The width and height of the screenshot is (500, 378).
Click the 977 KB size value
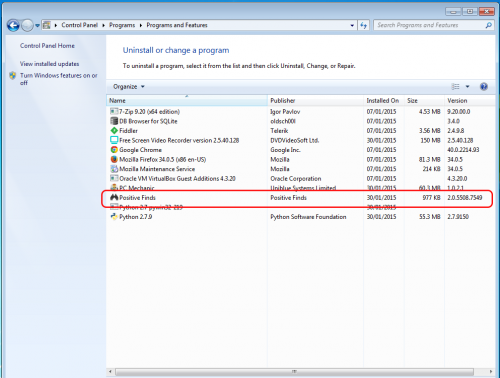pyautogui.click(x=431, y=198)
